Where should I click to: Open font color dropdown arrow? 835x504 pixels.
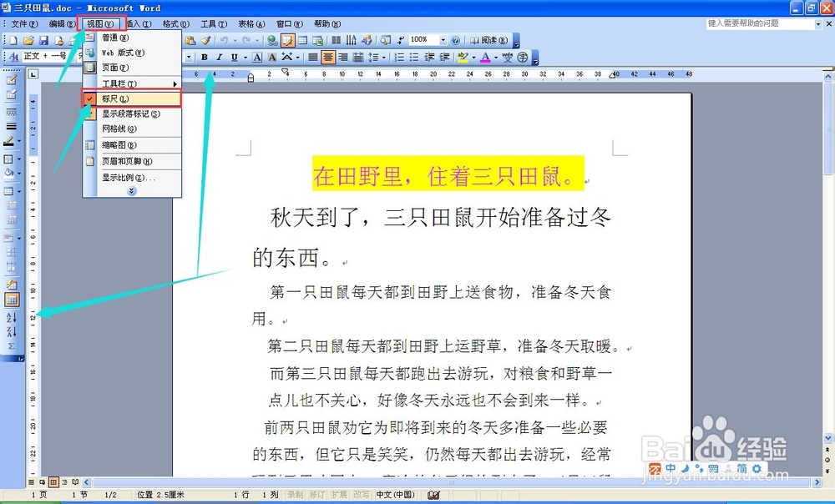(x=495, y=57)
